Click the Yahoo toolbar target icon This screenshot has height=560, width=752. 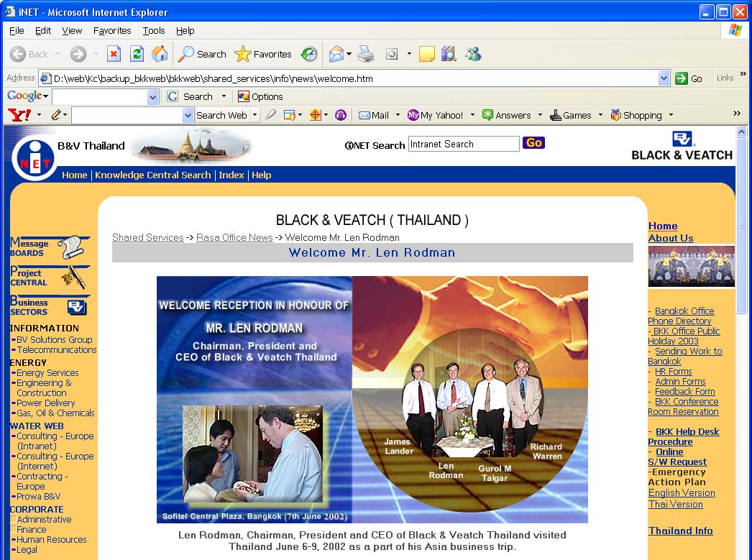315,115
